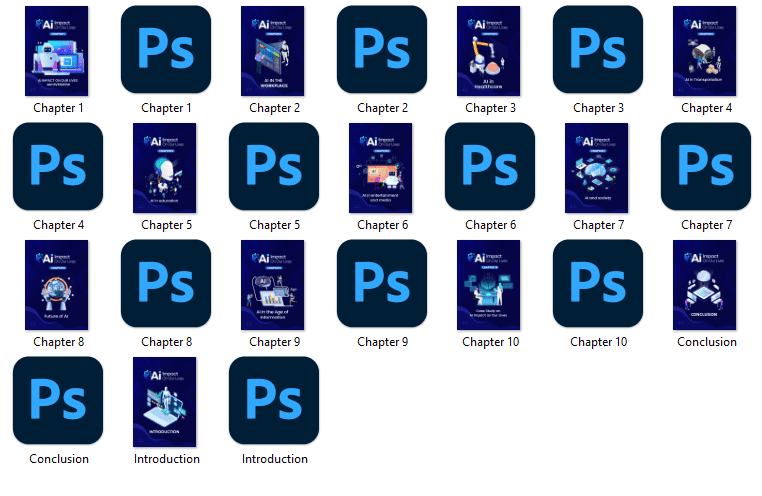Select the Chapter 2 Photoshop file icon
This screenshot has width=762, height=496.
click(x=382, y=50)
